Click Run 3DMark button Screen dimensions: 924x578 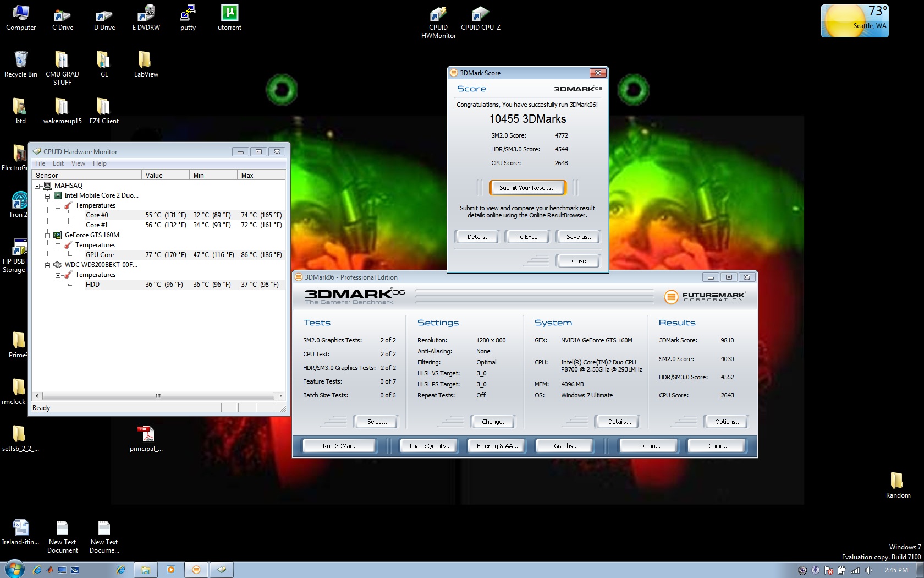coord(339,446)
